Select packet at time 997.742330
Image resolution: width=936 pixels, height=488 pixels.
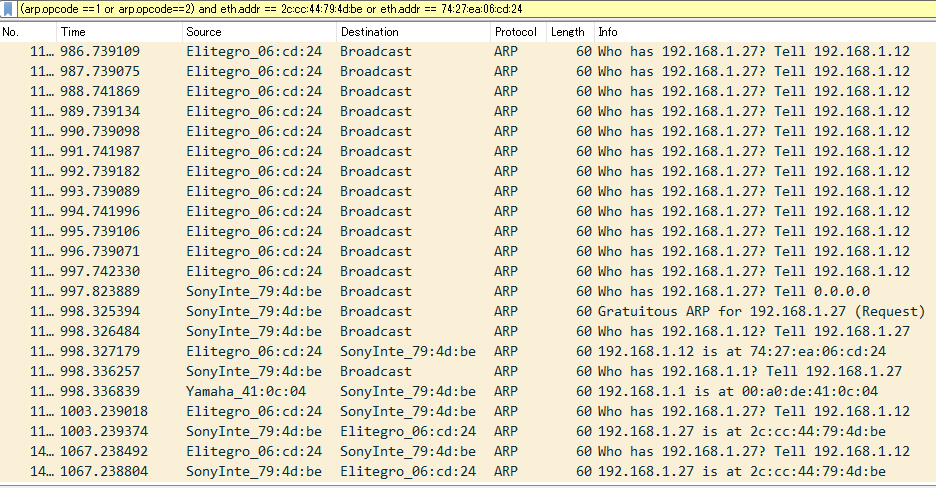[468, 271]
